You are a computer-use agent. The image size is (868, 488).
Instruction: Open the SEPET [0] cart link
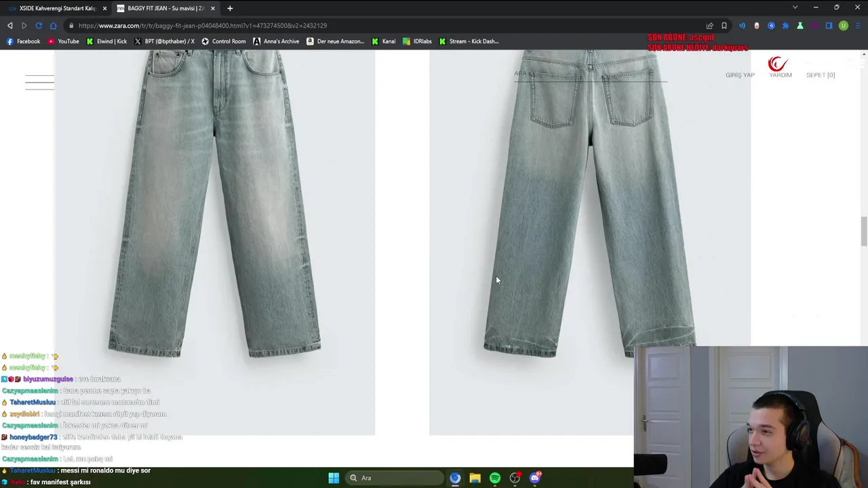pos(821,75)
